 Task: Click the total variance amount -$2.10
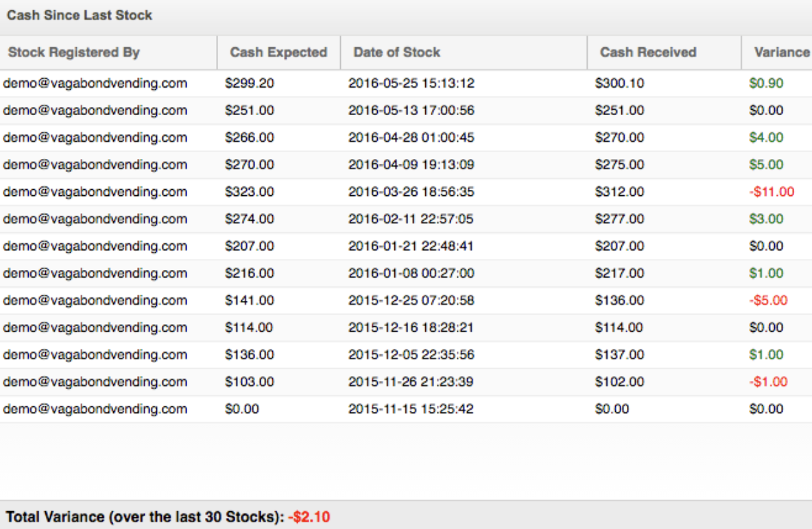click(x=309, y=517)
